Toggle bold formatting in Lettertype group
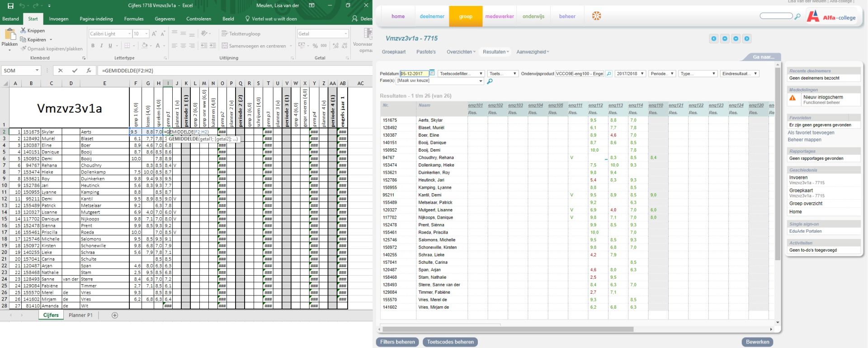The image size is (868, 348). (x=93, y=46)
